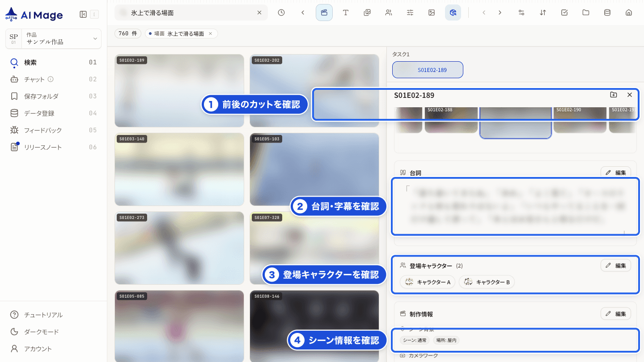Remove the 場面 氷上で滑る場面 filter chip

(x=211, y=34)
